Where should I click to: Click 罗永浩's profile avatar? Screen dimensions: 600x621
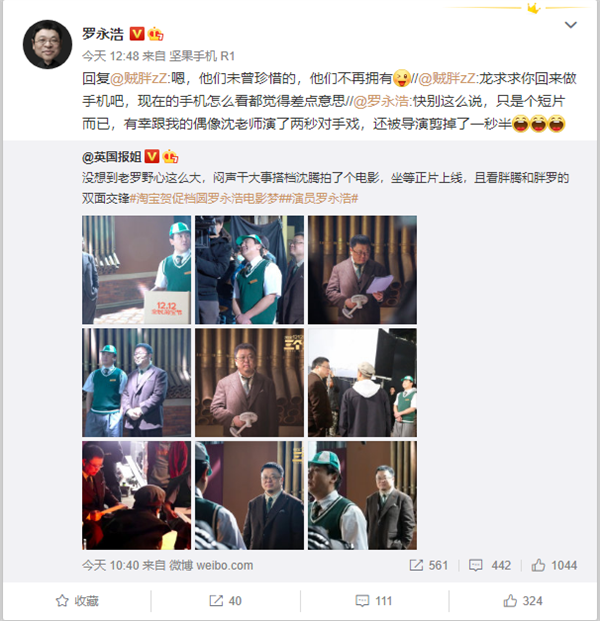48,44
